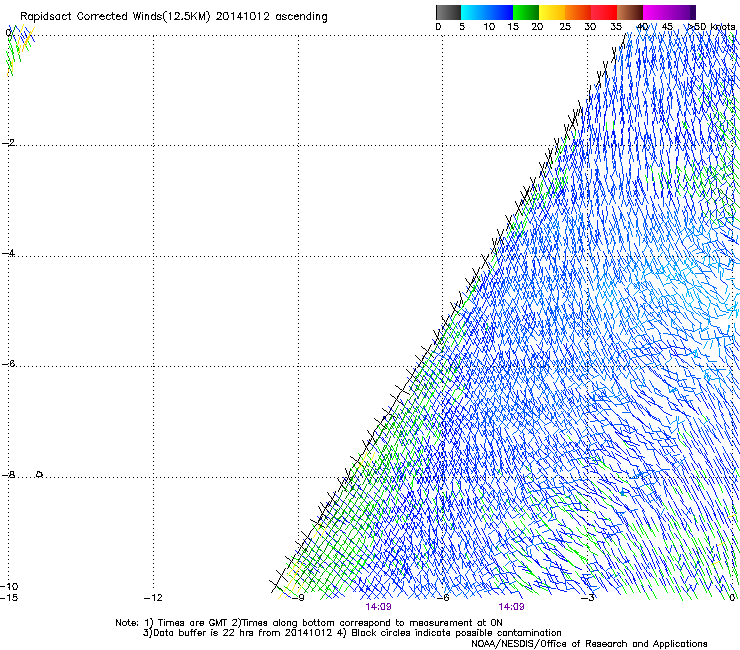The height and width of the screenshot is (650, 740).
Task: Click the longitude axis label '-3'
Action: coord(588,598)
